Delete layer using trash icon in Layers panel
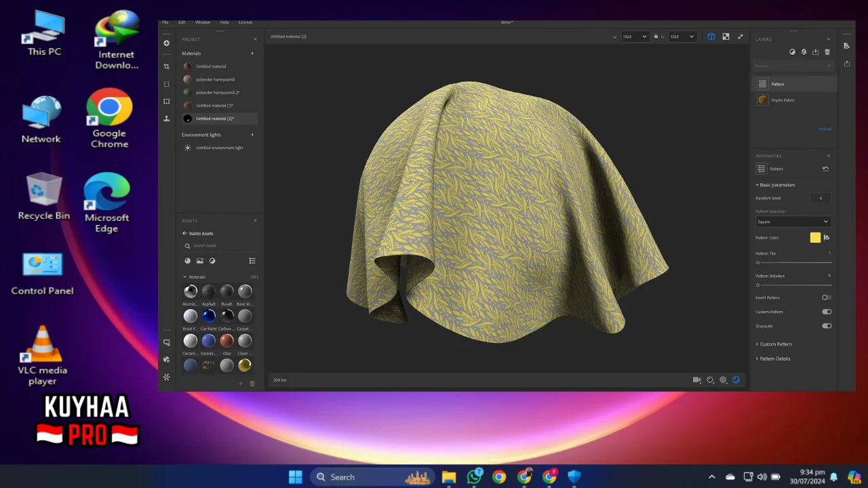 (x=827, y=52)
